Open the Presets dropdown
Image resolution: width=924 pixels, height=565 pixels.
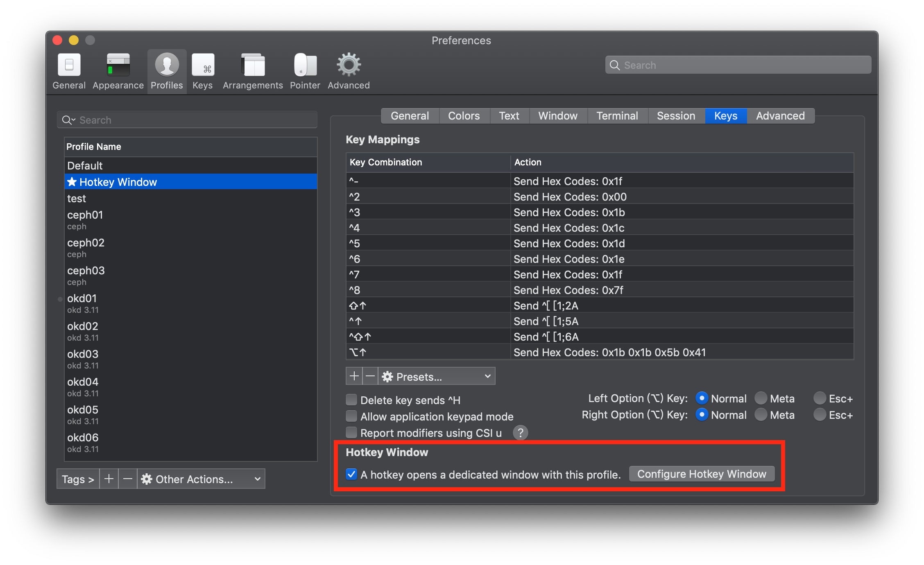436,376
